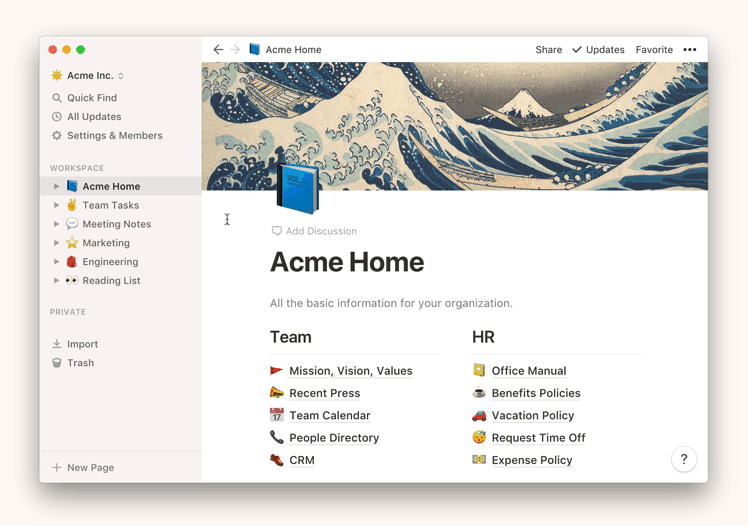Click the coffee cup icon by Benefits Policies
The width and height of the screenshot is (748, 526).
click(479, 393)
